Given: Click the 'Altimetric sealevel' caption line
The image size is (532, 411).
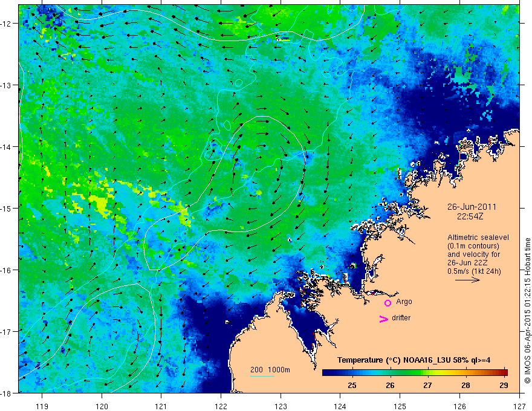Looking at the screenshot, I should click(478, 238).
